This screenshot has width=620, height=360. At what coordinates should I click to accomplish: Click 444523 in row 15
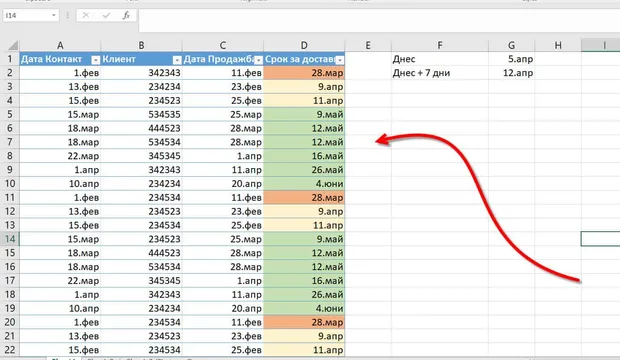click(141, 253)
